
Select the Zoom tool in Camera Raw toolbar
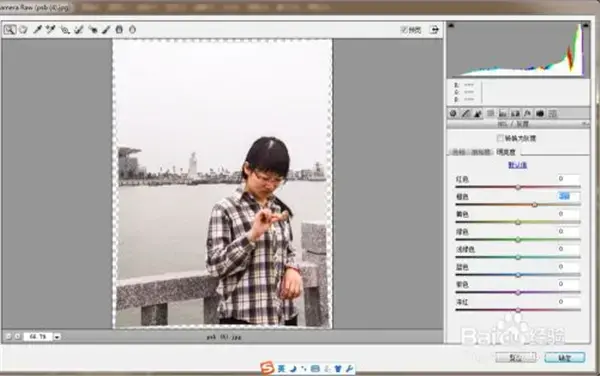(10, 29)
